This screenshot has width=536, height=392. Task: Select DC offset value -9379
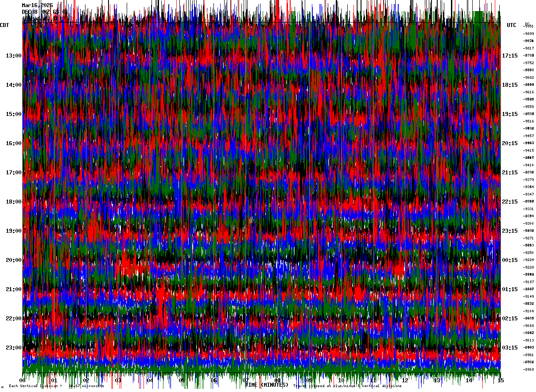[x=529, y=180]
